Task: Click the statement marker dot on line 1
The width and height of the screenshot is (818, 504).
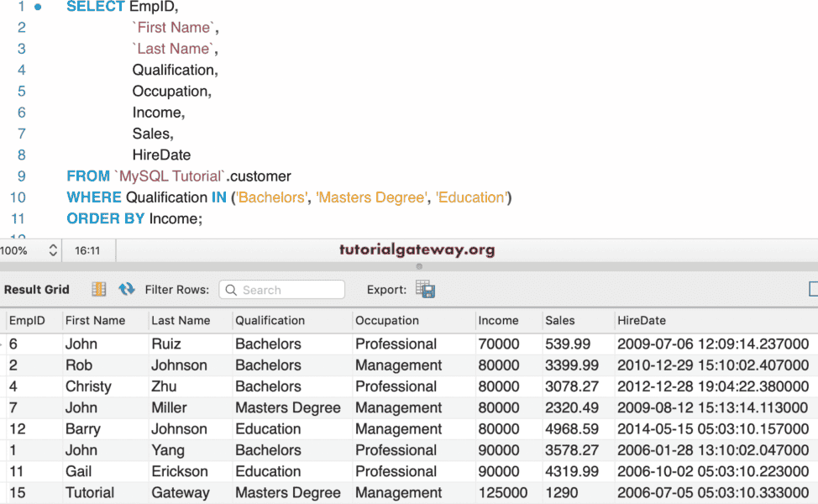Action: tap(39, 7)
